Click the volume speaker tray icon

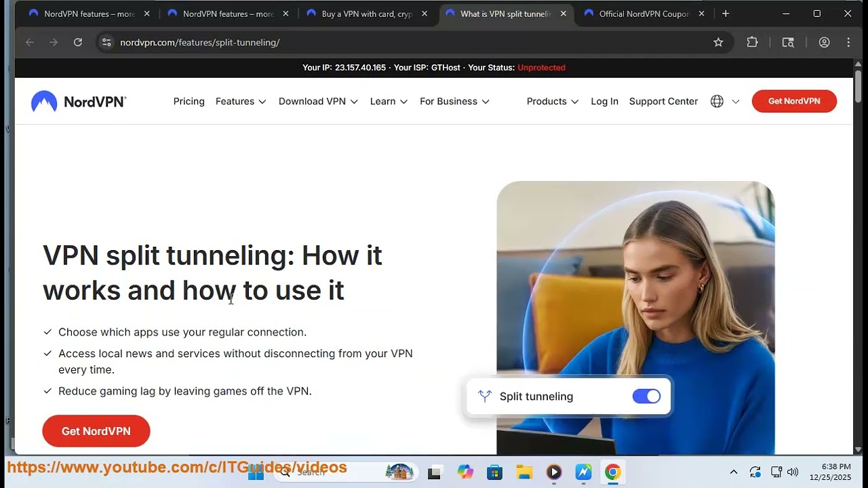pos(793,472)
